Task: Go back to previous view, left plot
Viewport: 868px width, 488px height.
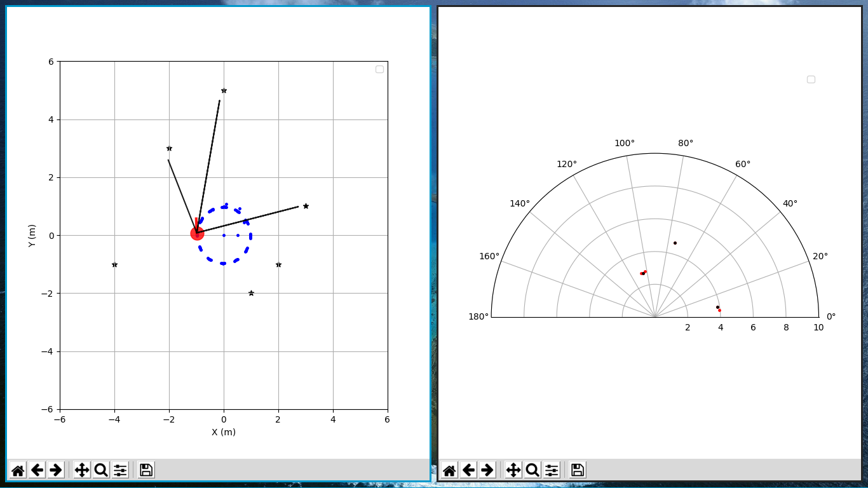Action: [x=37, y=470]
